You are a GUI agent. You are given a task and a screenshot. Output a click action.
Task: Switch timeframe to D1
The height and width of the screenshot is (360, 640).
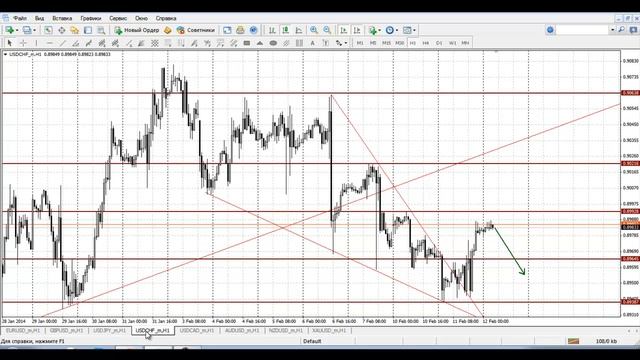[439, 43]
